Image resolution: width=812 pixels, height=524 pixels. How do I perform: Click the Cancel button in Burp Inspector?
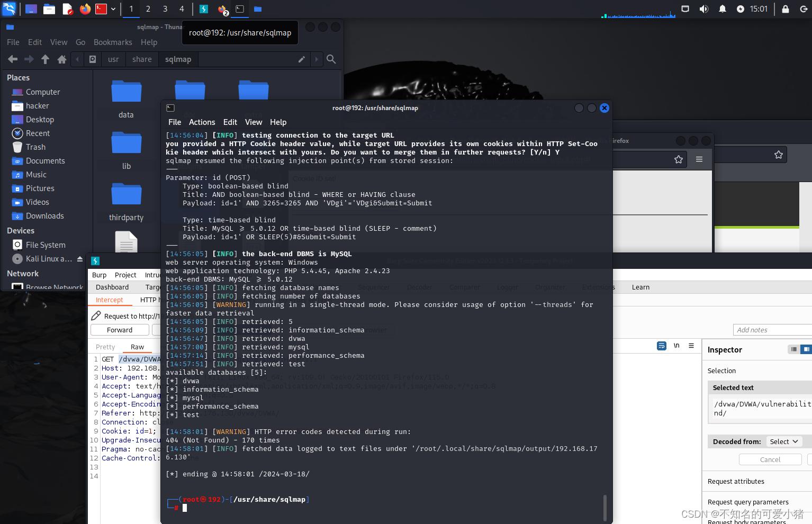pos(770,459)
